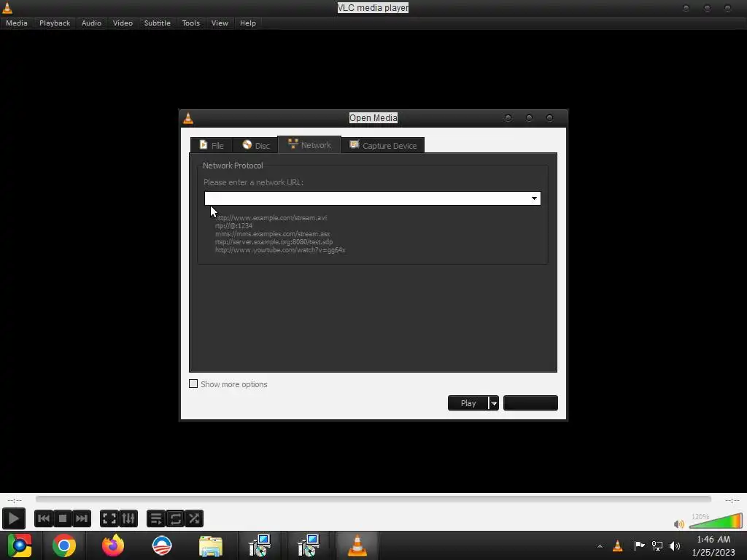Stop playback with the square stop button
747x560 pixels.
pos(63,518)
